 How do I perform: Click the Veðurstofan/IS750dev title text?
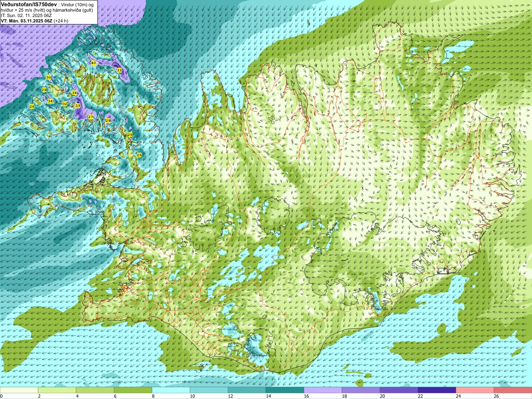29,4
